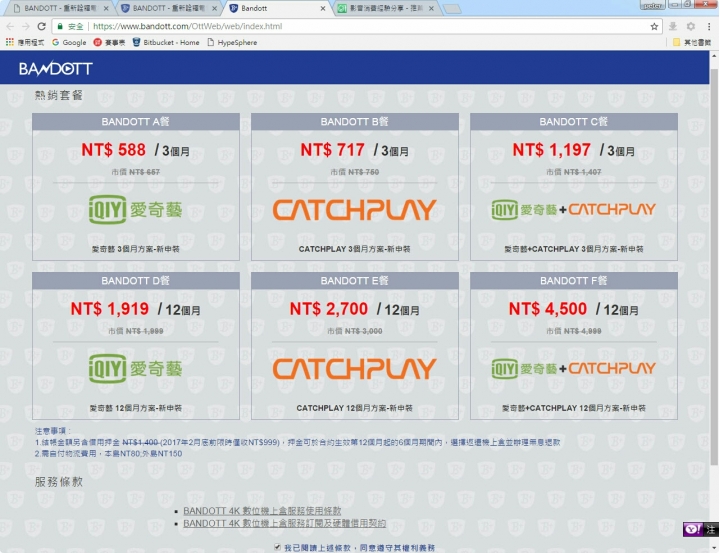
Task: Click the NT$ 717 price
Action: [x=332, y=150]
